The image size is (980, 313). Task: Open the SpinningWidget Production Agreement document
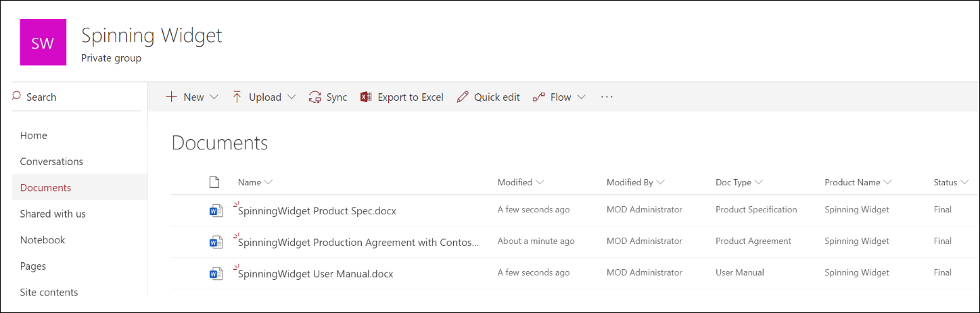pyautogui.click(x=358, y=242)
